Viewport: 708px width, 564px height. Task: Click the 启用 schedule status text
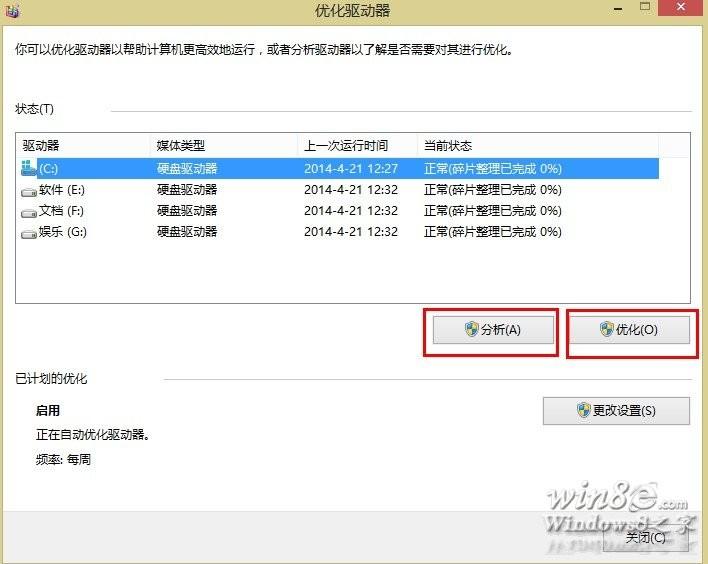click(x=48, y=410)
